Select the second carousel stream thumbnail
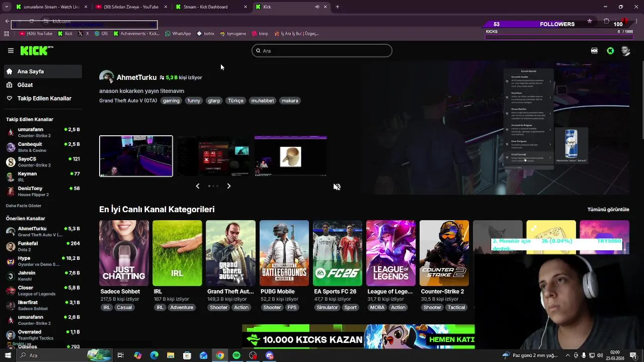This screenshot has width=644, height=362. 213,156
